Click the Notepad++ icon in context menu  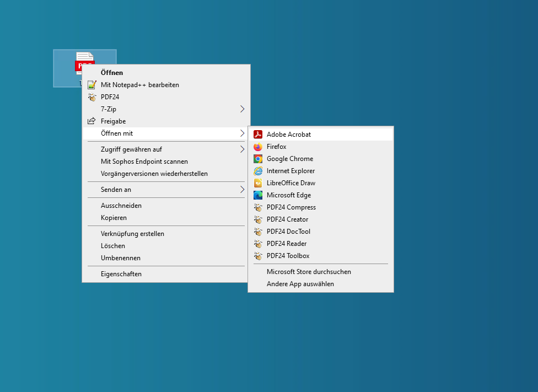92,85
